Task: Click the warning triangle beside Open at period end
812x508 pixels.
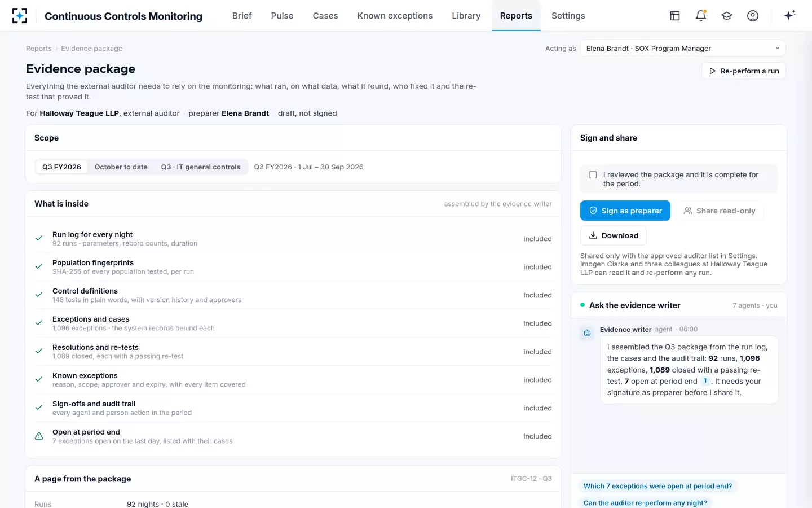Action: (x=39, y=436)
